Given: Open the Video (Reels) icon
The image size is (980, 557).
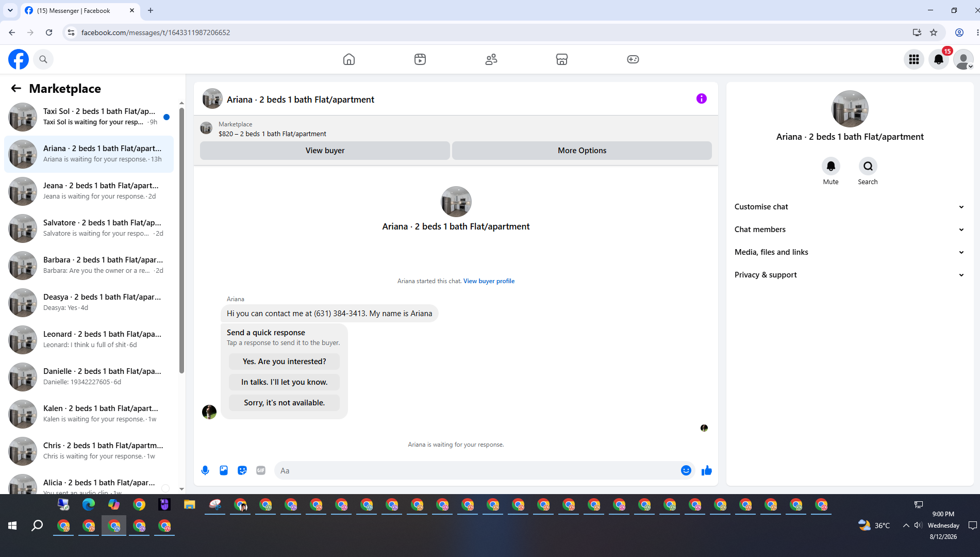Looking at the screenshot, I should coord(420,59).
